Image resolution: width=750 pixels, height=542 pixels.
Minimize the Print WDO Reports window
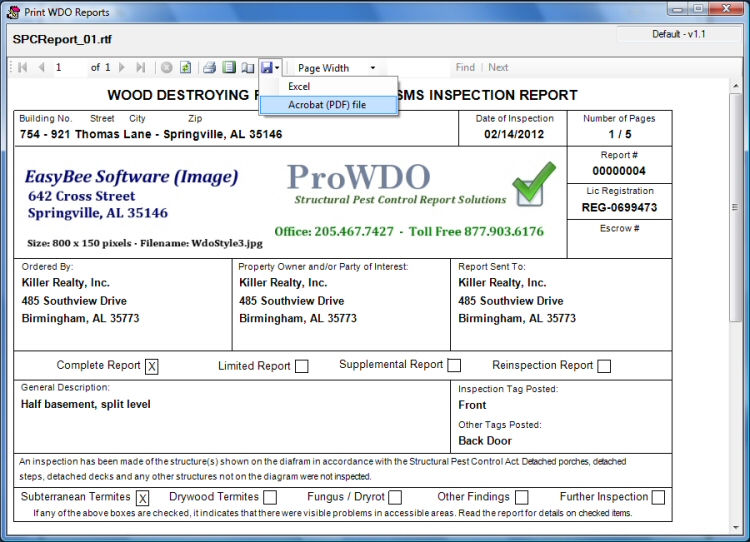tap(678, 9)
